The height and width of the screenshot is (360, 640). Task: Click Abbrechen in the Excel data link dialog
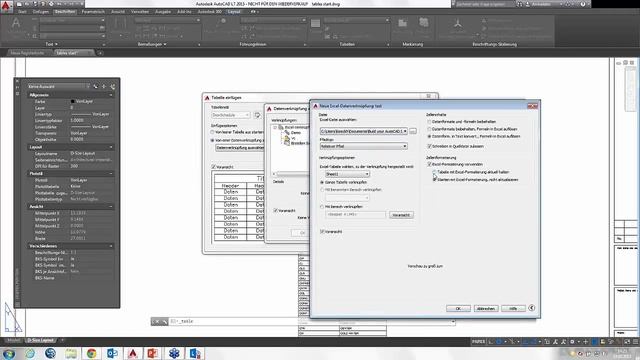[x=486, y=309]
